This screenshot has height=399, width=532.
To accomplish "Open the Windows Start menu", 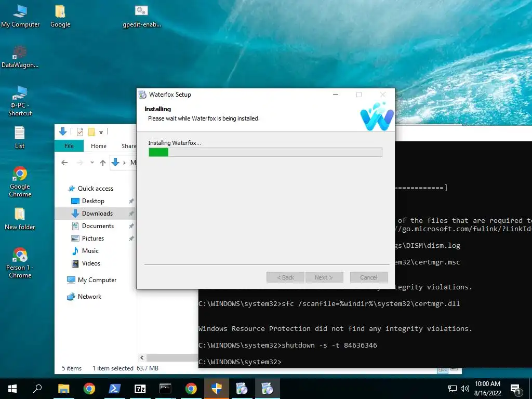I will 12,389.
